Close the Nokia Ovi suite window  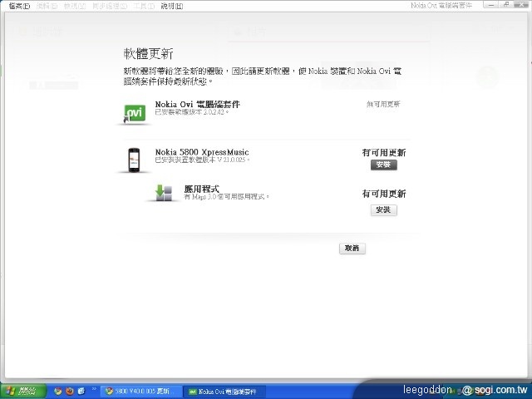point(522,6)
